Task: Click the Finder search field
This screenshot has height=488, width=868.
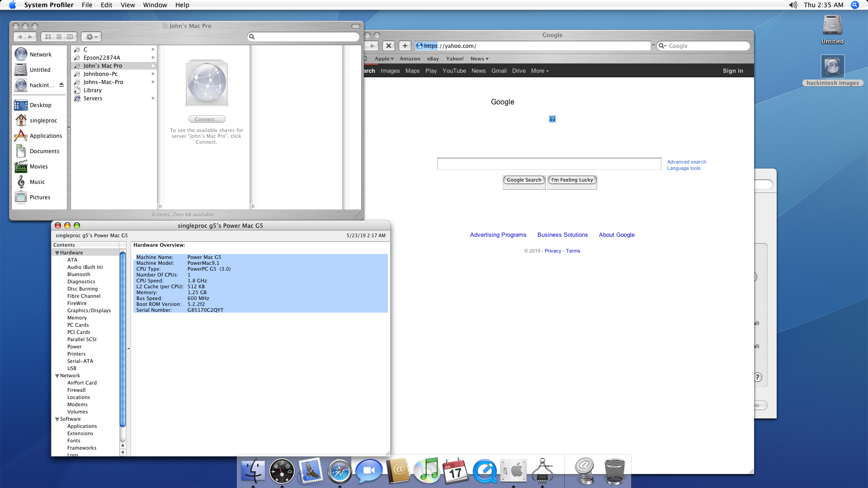Action: pyautogui.click(x=303, y=37)
